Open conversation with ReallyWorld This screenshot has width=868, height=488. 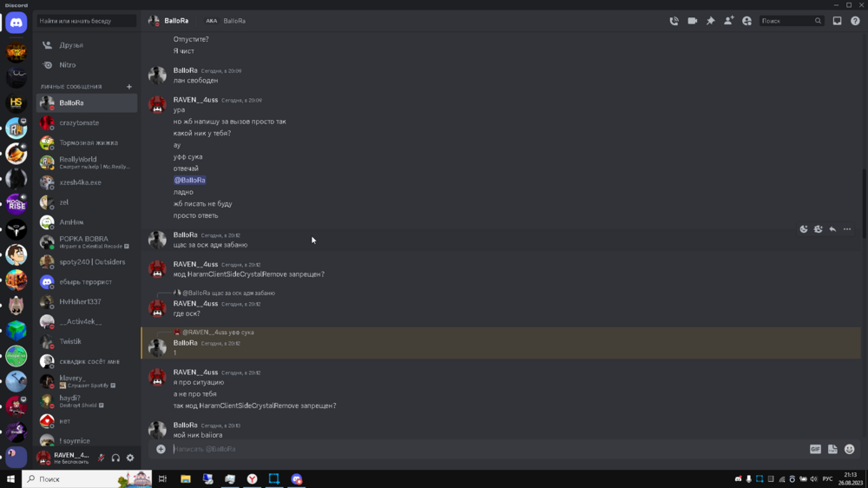tap(87, 162)
